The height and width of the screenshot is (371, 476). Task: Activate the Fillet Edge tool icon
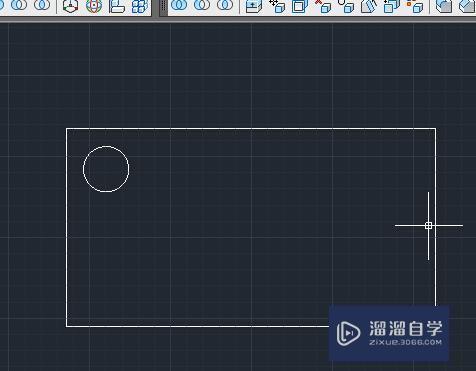(x=444, y=6)
